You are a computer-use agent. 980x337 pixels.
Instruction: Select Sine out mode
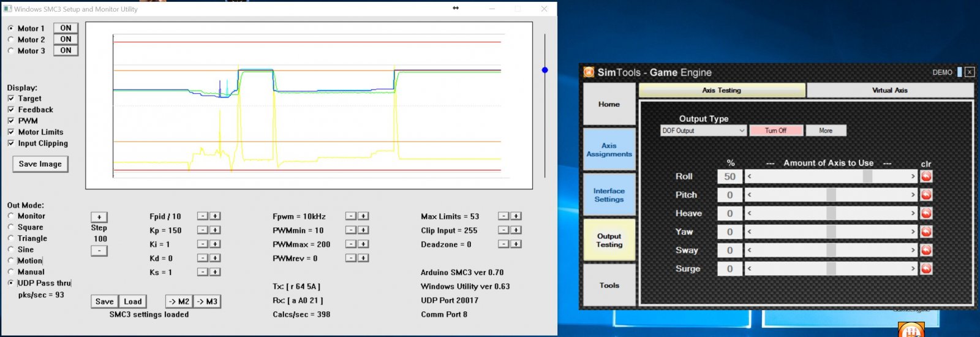click(x=11, y=249)
